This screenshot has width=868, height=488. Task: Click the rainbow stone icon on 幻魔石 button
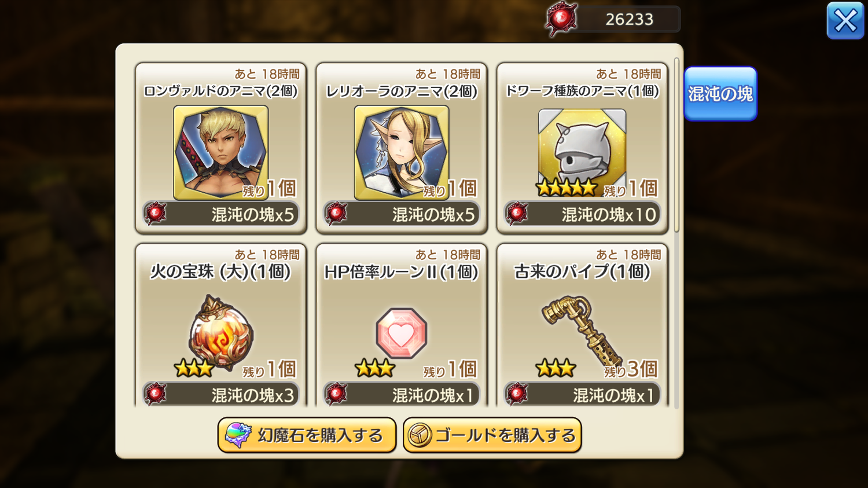(x=238, y=435)
